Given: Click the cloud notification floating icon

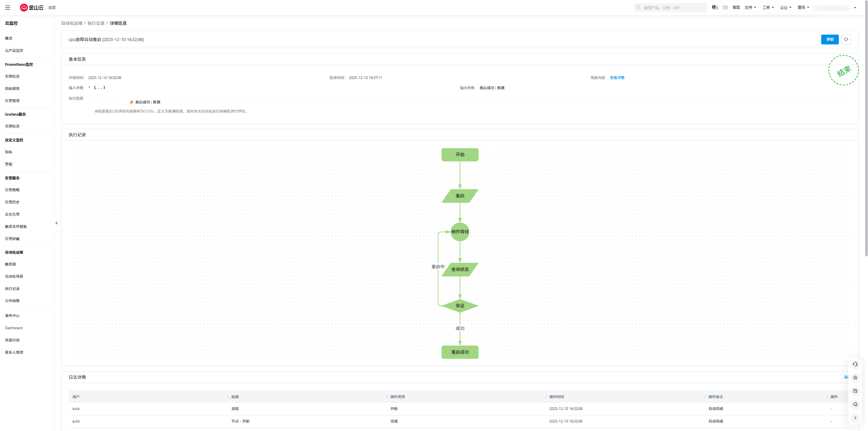Looking at the screenshot, I should (x=855, y=404).
